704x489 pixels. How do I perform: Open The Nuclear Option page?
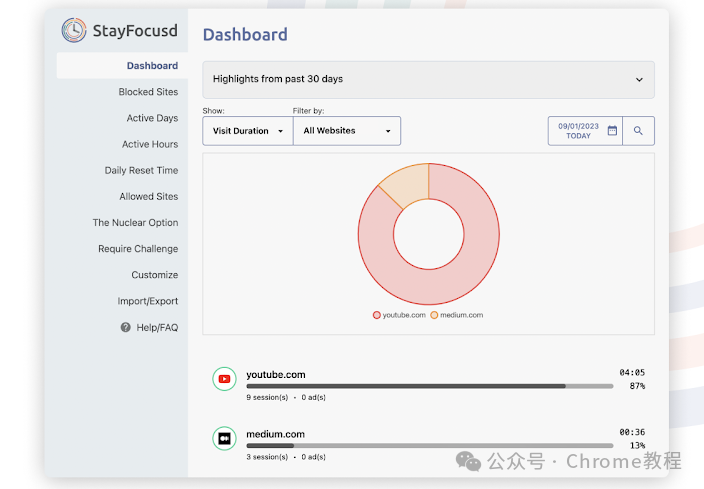(x=135, y=223)
